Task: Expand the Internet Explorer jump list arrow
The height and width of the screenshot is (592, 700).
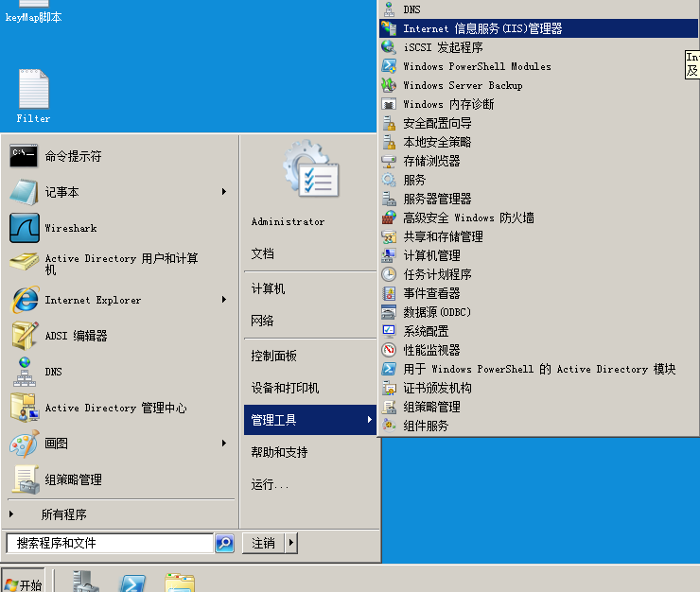Action: [224, 299]
